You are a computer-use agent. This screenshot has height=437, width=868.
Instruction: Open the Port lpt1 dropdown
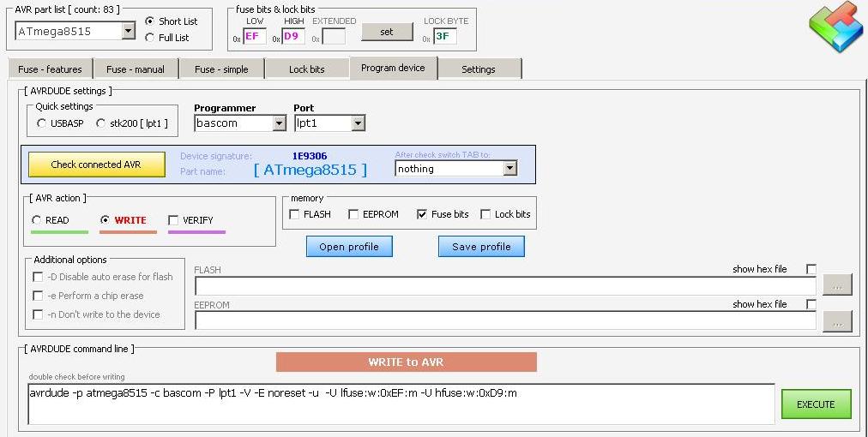[x=359, y=123]
